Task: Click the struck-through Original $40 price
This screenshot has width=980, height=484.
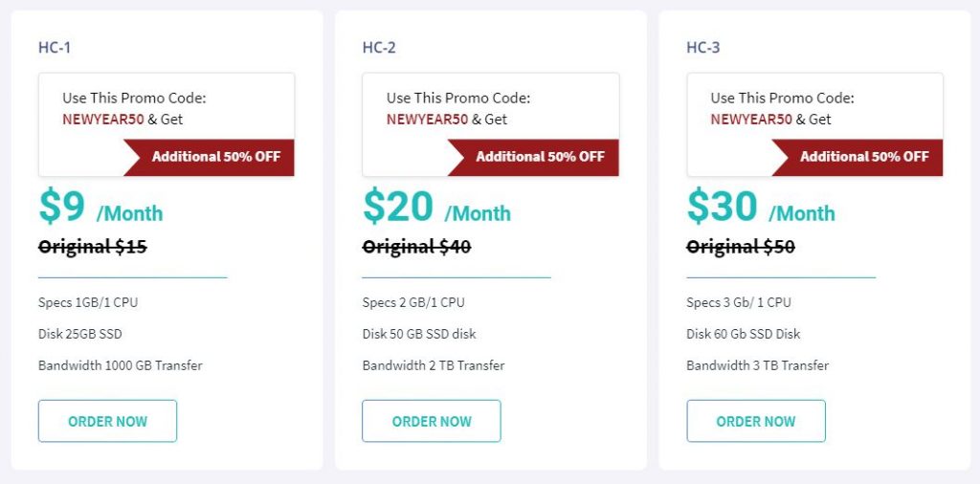Action: coord(417,247)
